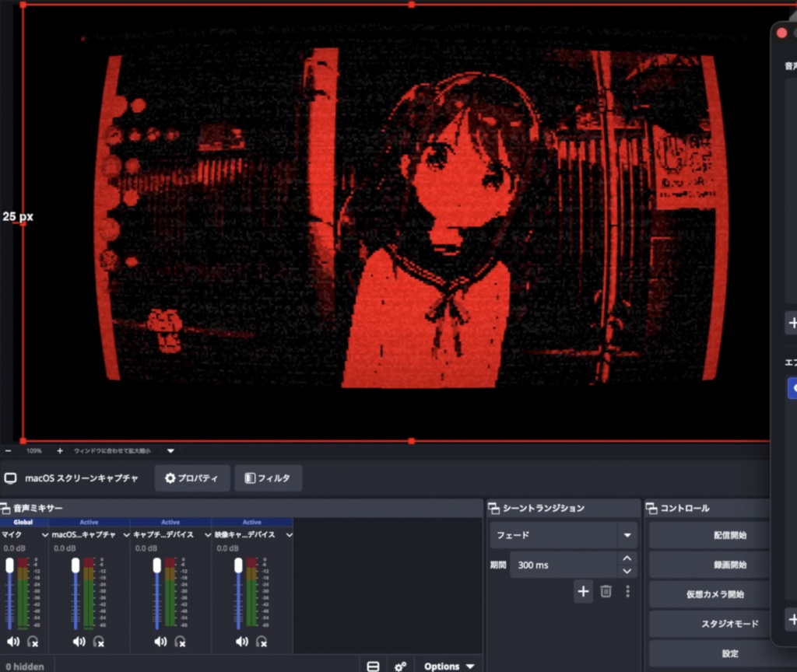Adjust the マイク volume fader

pyautogui.click(x=9, y=565)
